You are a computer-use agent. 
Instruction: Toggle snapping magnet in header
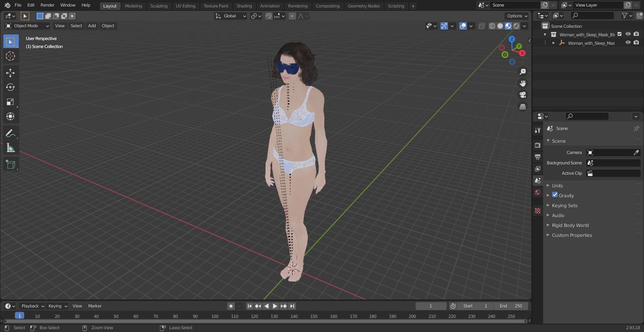pos(269,16)
